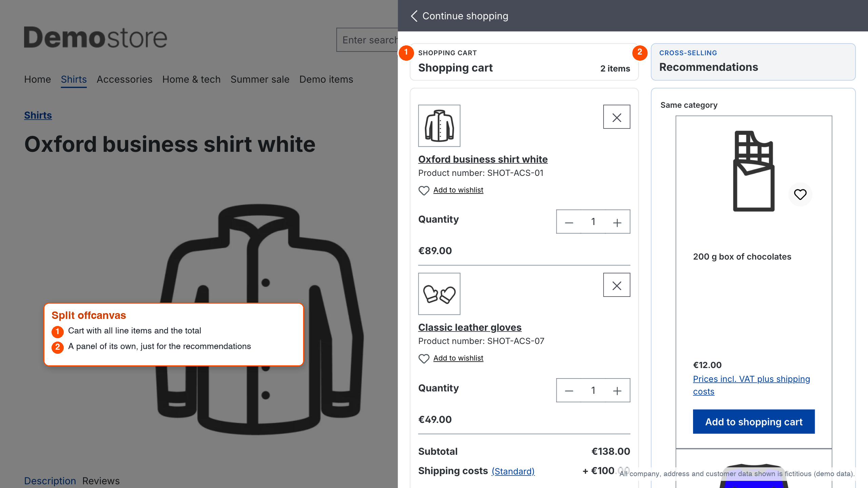Viewport: 868px width, 488px height.
Task: Decrease quantity of Classic leather gloves
Action: pyautogui.click(x=569, y=390)
